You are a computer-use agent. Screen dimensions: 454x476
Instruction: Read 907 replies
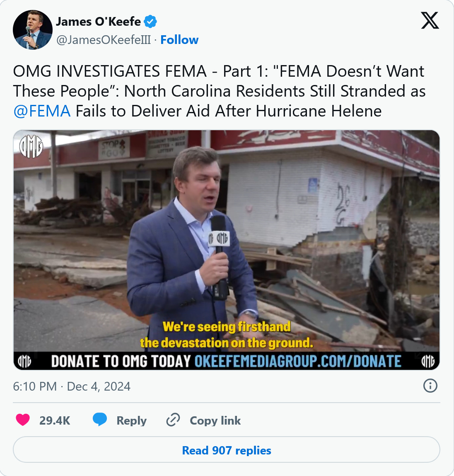click(x=227, y=450)
